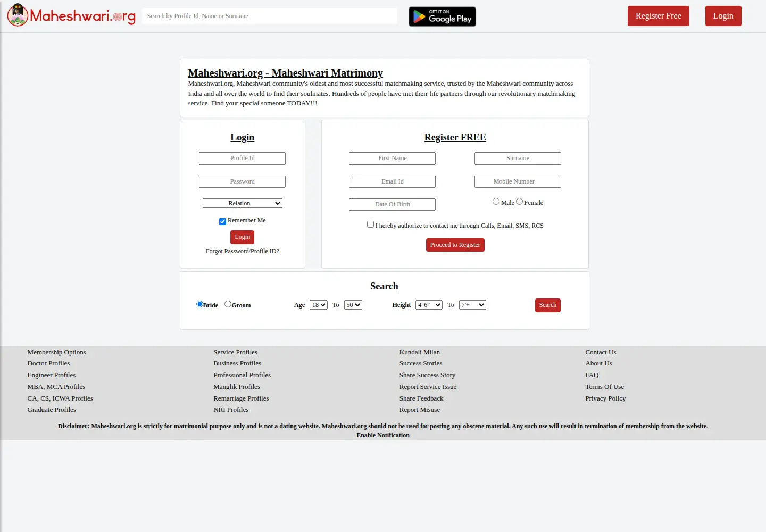Open Doctor Profiles footer link

(x=49, y=363)
